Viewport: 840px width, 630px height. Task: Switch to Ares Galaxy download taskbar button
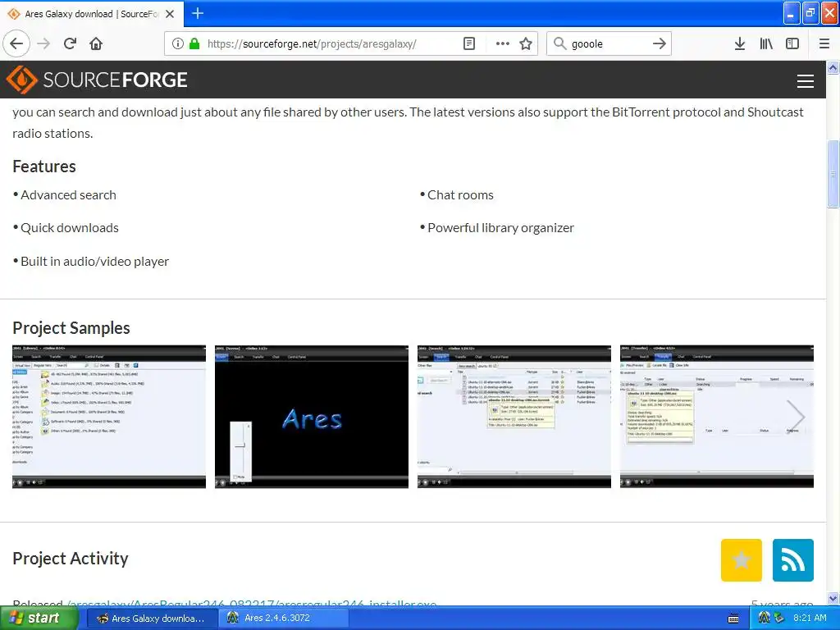152,619
